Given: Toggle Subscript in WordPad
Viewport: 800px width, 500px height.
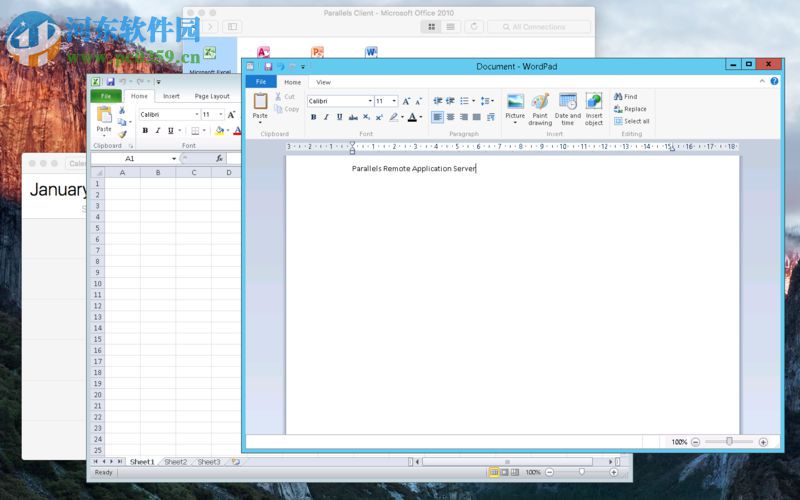Looking at the screenshot, I should [366, 117].
